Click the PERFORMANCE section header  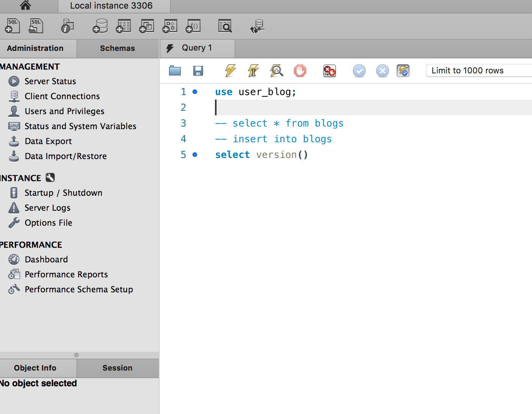click(31, 245)
